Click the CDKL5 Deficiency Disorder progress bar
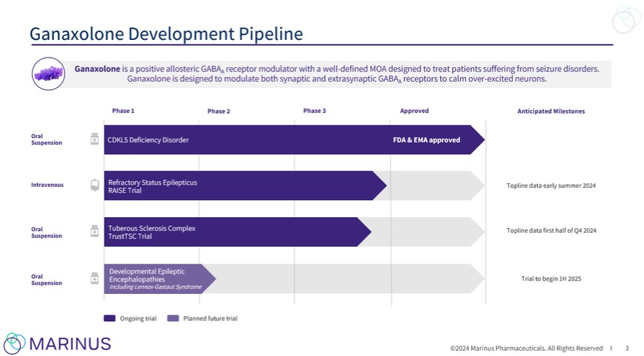Viewport: 644px width, 356px height. coord(294,140)
